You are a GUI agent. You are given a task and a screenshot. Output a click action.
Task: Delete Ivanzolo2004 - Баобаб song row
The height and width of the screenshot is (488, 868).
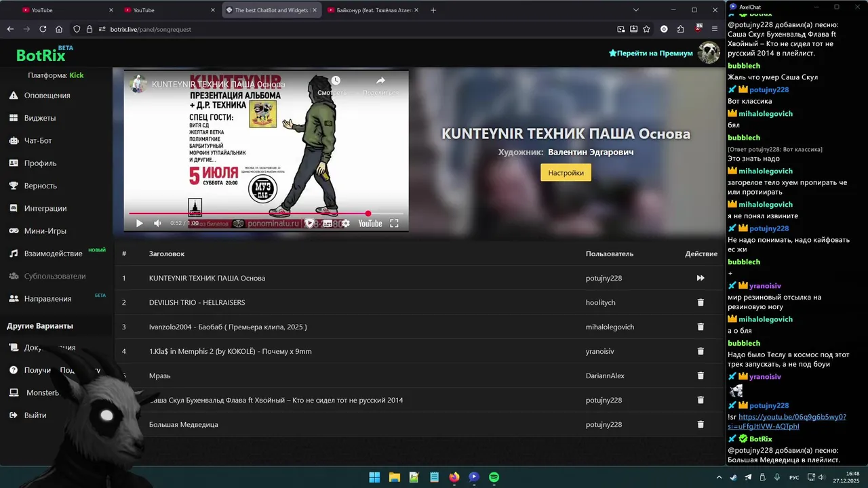coord(701,327)
